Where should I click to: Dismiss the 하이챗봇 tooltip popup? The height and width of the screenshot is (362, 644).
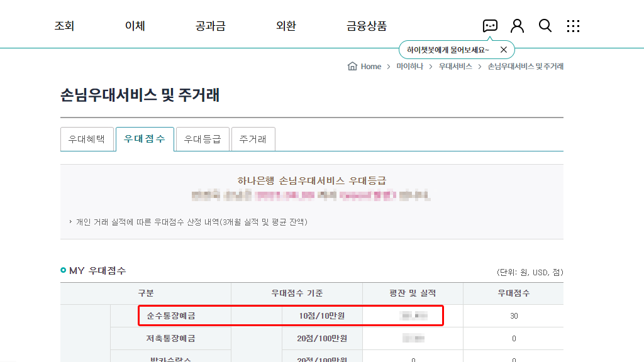[x=502, y=49]
